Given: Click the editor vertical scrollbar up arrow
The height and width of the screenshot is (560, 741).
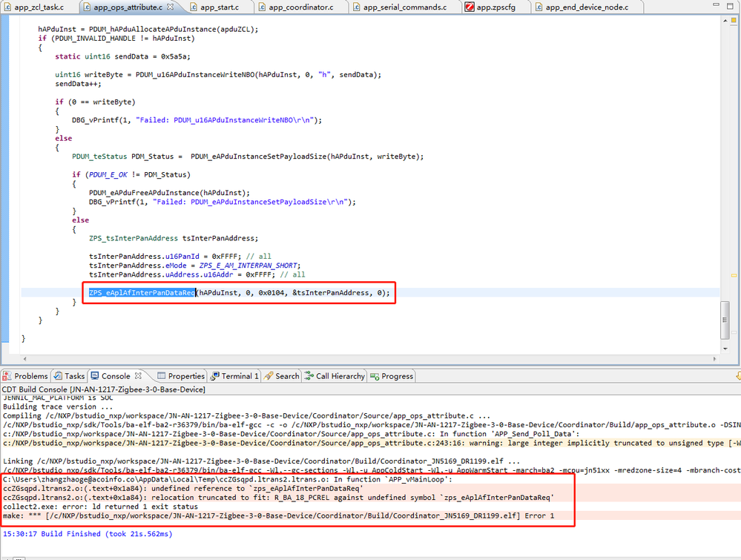Looking at the screenshot, I should click(725, 21).
